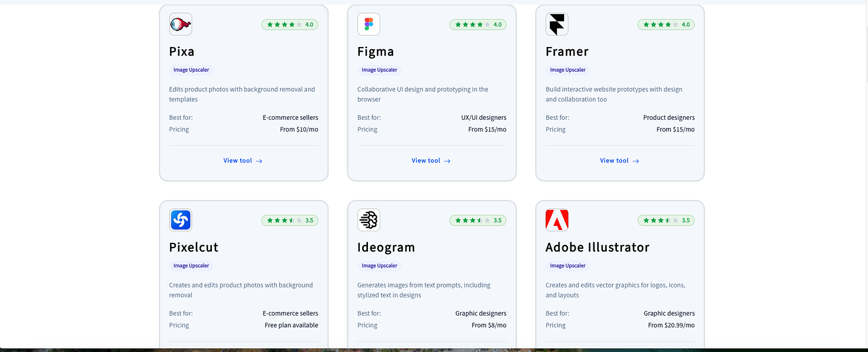Click the Framer card title
This screenshot has width=868, height=352.
point(567,52)
